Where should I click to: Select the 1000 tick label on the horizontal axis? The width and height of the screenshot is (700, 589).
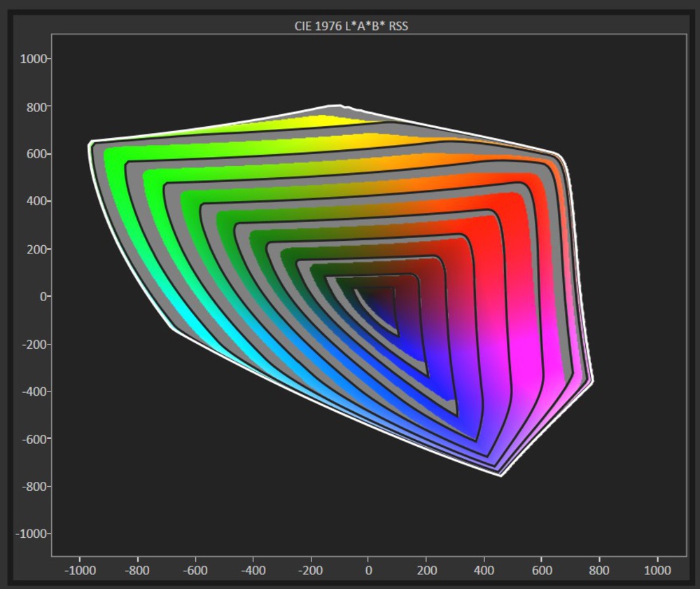point(657,569)
